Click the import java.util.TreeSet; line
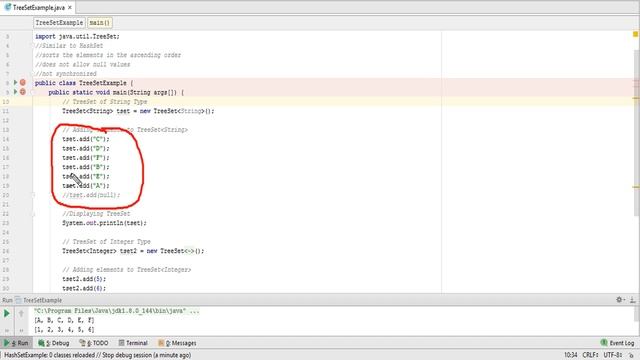Screen dimensions: 640x360 coord(77,36)
